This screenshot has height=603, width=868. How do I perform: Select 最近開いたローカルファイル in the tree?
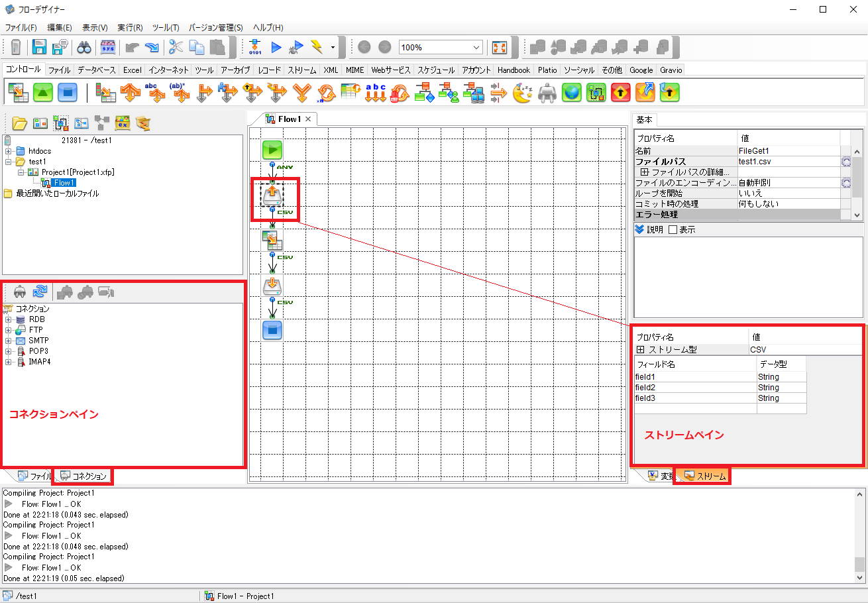(58, 193)
